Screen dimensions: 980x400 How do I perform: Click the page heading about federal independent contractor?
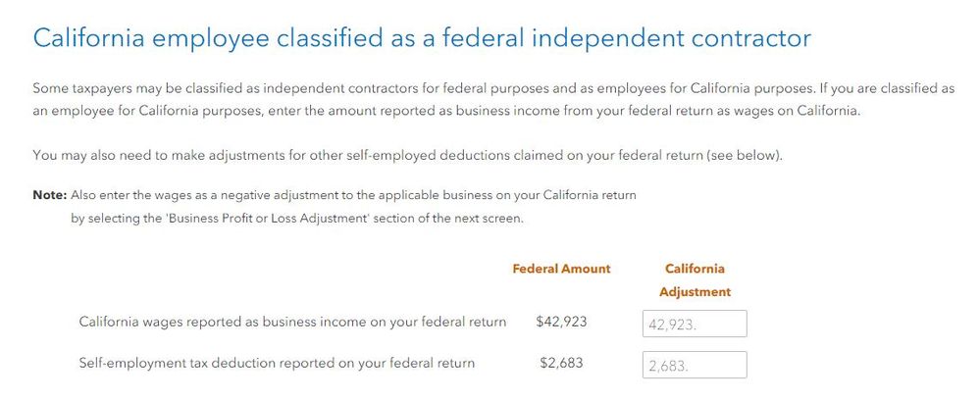(x=422, y=37)
